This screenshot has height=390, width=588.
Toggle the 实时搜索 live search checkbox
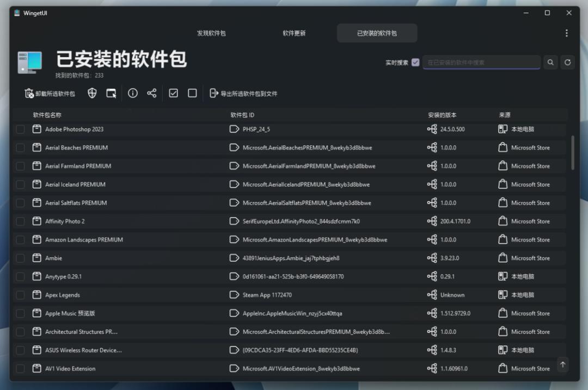click(x=415, y=63)
